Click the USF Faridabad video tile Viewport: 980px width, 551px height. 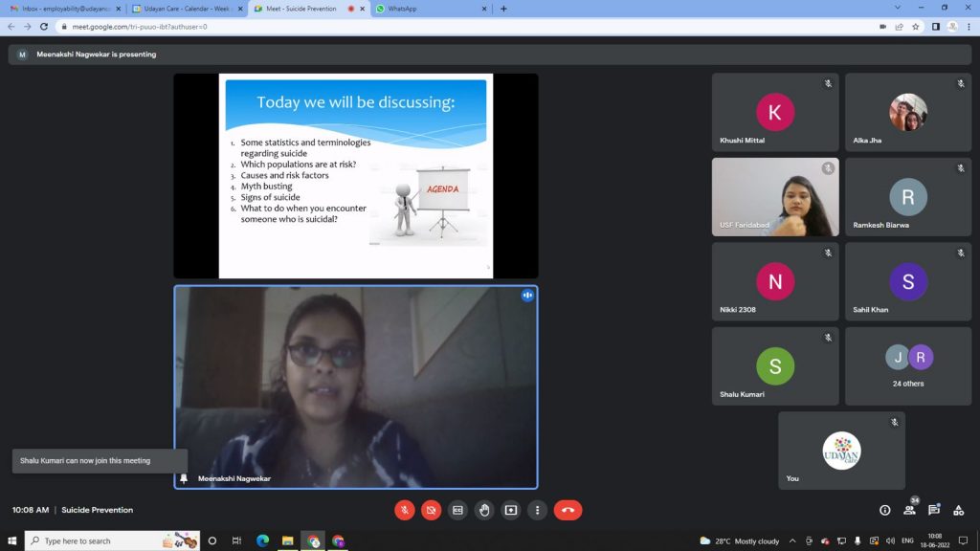pos(774,197)
